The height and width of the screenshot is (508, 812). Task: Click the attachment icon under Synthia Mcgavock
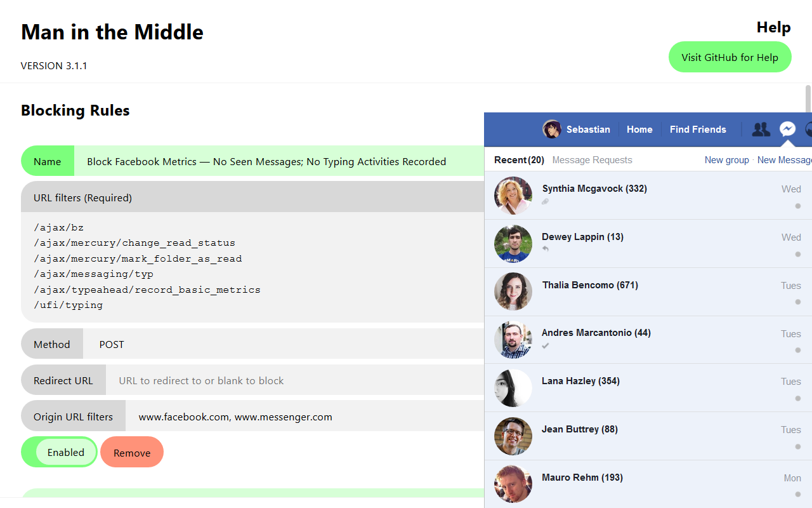(546, 202)
